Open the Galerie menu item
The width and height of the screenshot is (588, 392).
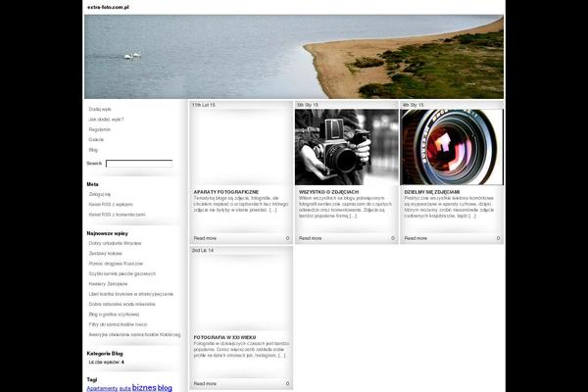coord(96,139)
